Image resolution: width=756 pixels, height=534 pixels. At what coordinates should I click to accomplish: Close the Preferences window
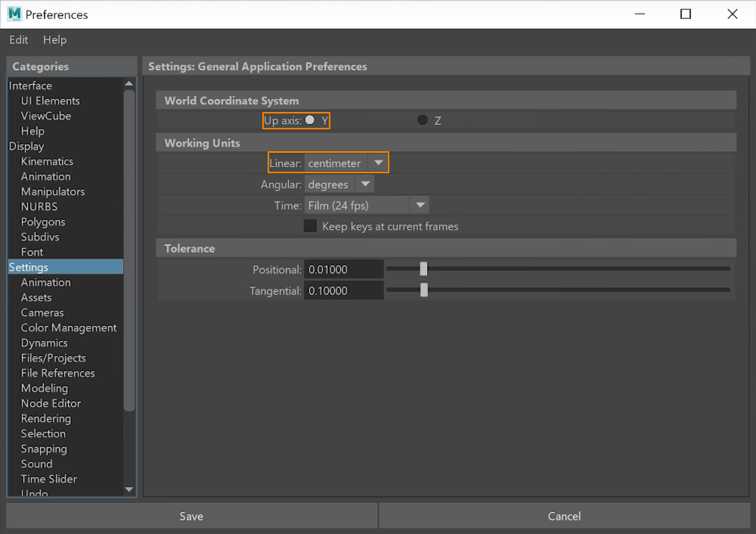point(733,14)
